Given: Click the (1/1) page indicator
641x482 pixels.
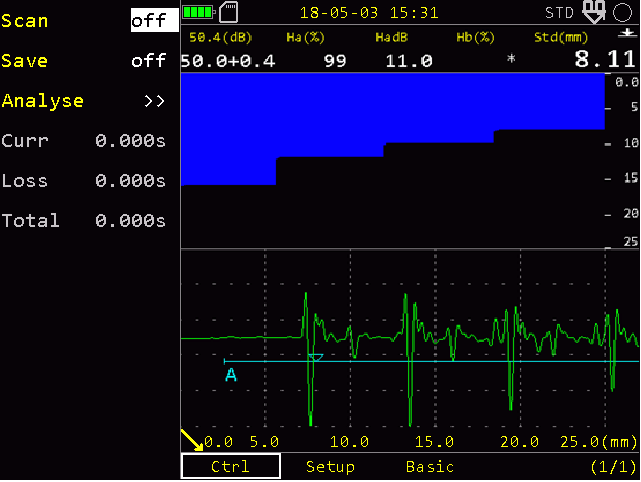Looking at the screenshot, I should [x=614, y=466].
